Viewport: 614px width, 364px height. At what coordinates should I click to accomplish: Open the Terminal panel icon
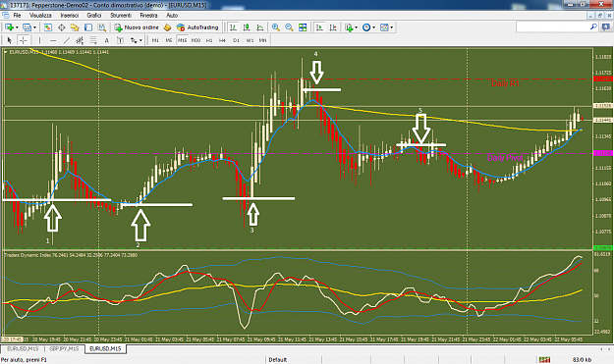[x=88, y=27]
